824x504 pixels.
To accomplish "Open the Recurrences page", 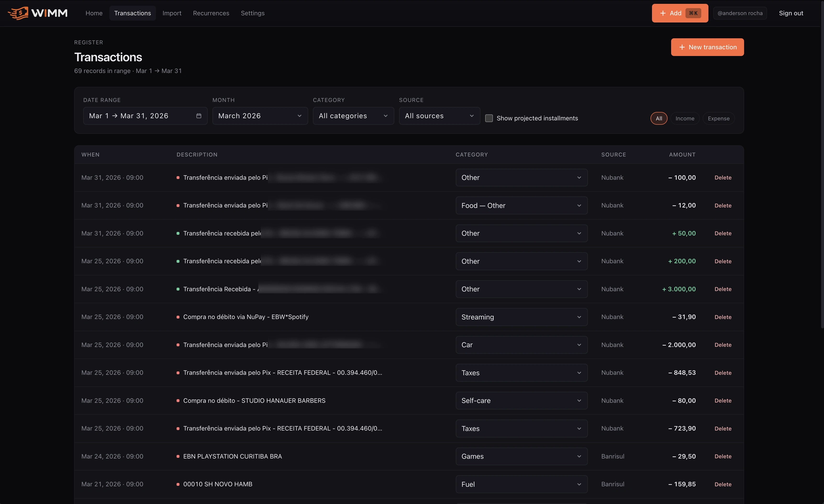I will tap(211, 13).
